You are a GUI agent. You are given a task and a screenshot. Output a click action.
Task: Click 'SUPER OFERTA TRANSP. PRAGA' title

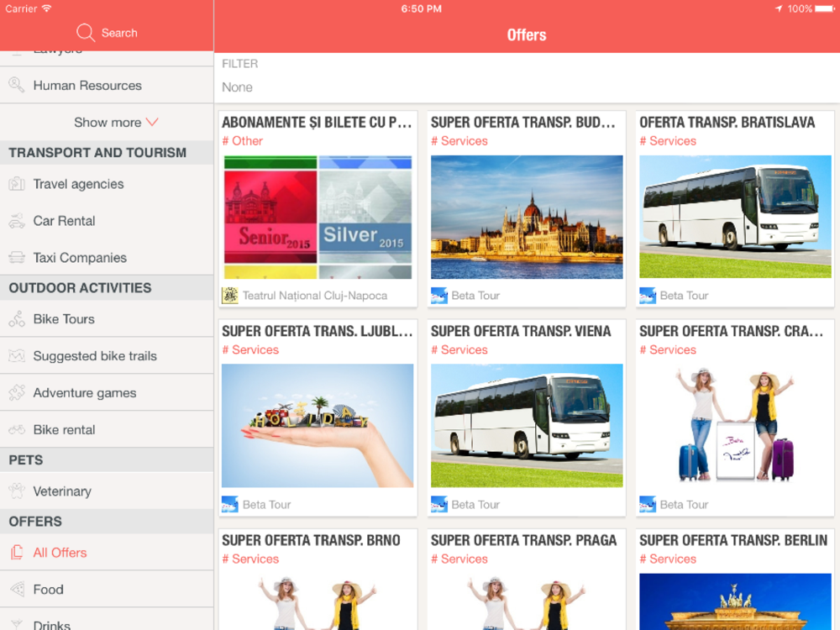[x=524, y=540]
